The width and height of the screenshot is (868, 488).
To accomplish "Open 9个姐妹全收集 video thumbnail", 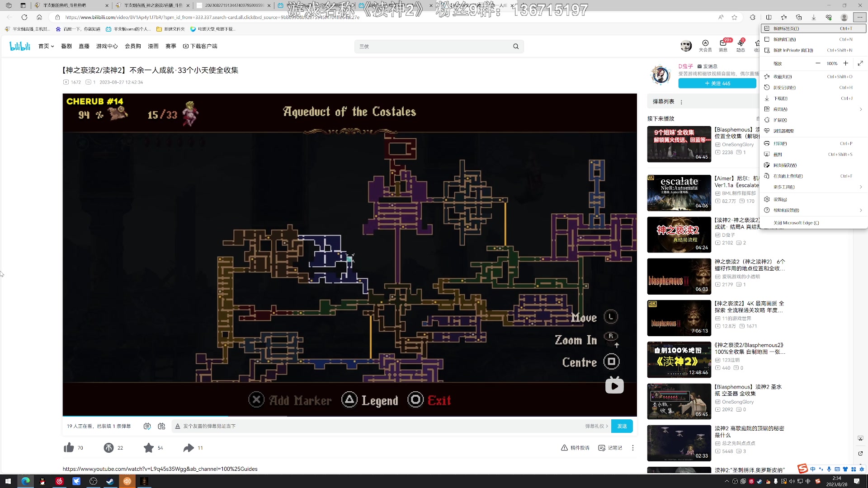I will pos(679,144).
